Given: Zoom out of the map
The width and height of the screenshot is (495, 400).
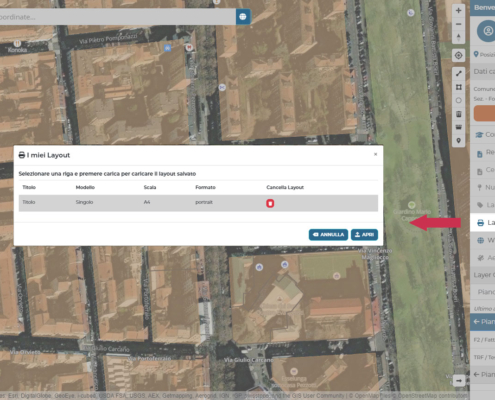Looking at the screenshot, I should (x=458, y=24).
